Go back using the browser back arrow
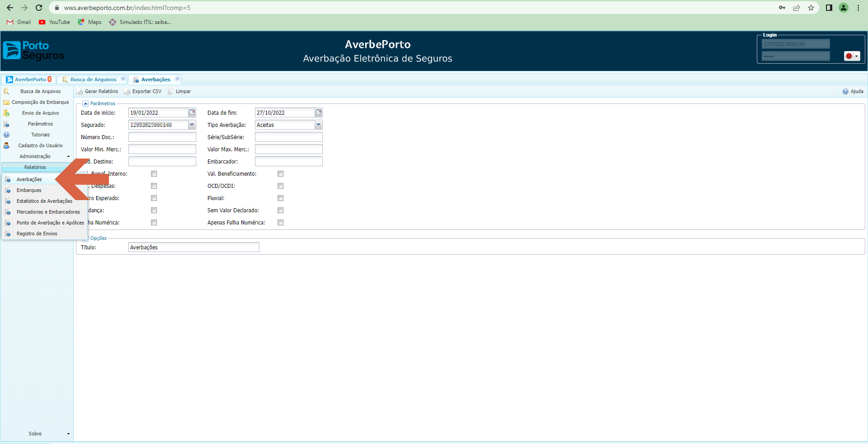 (x=10, y=8)
